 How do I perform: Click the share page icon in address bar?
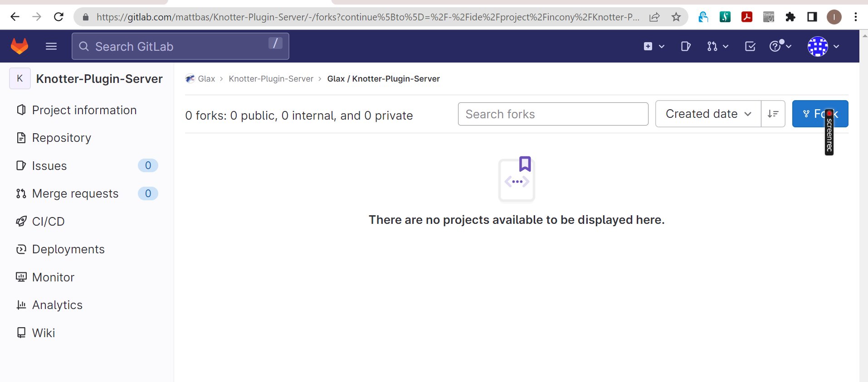654,17
